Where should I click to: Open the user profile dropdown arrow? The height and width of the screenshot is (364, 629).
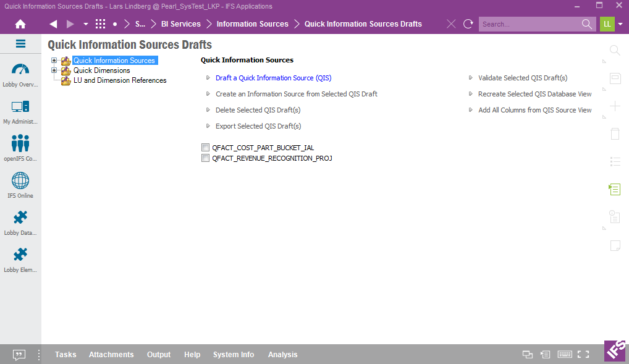click(620, 24)
